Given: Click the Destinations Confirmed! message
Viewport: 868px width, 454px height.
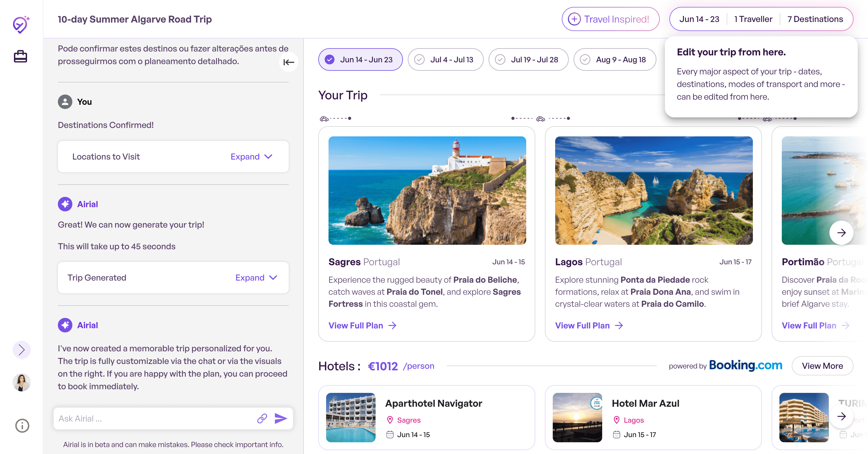Looking at the screenshot, I should [106, 125].
